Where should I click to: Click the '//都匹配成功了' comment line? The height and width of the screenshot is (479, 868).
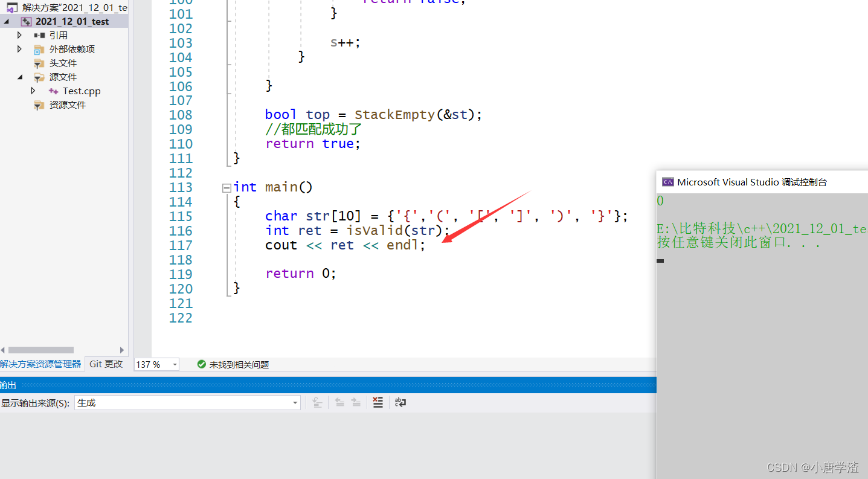[313, 129]
